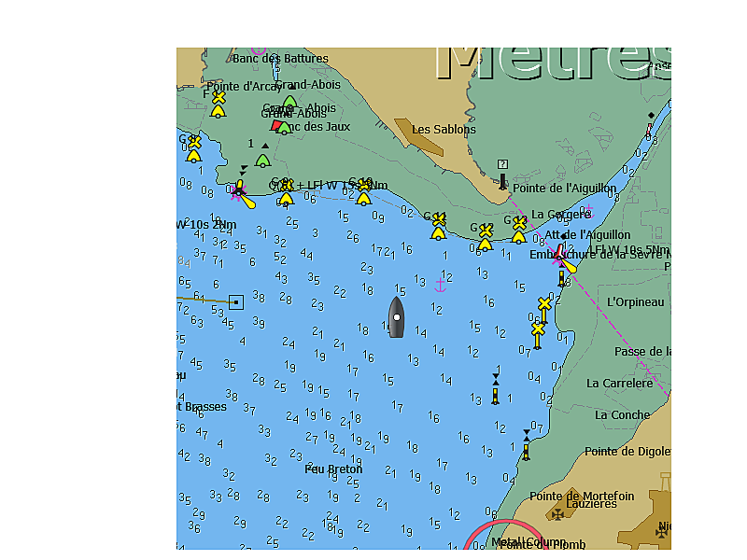Click the Banc des Battures label
Screen dimensions: 747x560
[281, 59]
